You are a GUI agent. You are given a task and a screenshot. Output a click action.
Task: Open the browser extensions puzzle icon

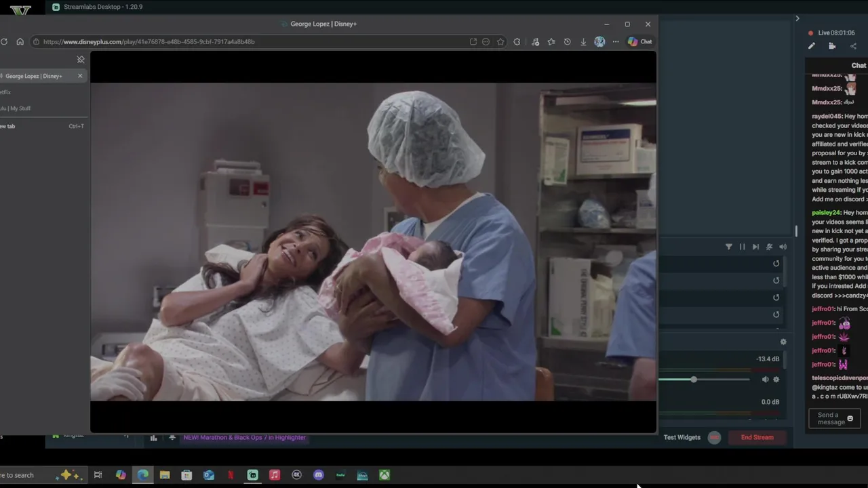[x=517, y=41]
